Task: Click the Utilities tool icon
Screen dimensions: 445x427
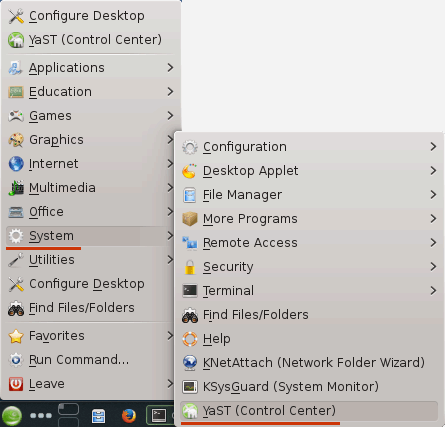Action: 16,260
